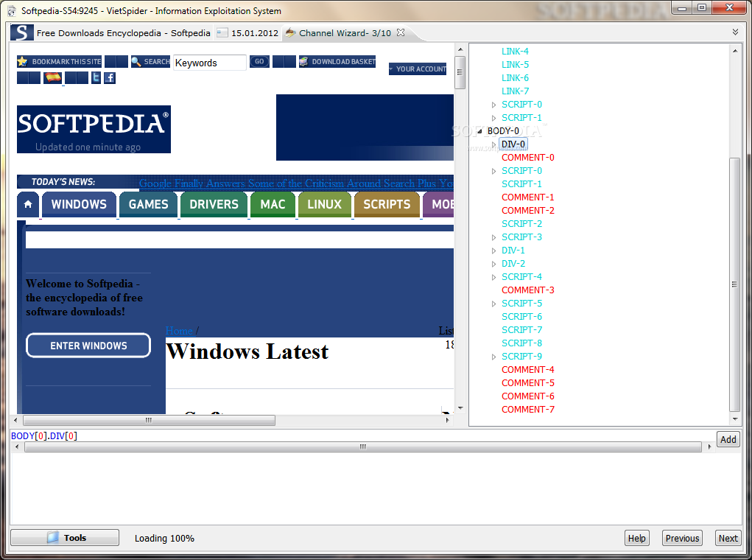Click the VietSpider title bar icon
Screen dimensions: 752x560
(12, 10)
